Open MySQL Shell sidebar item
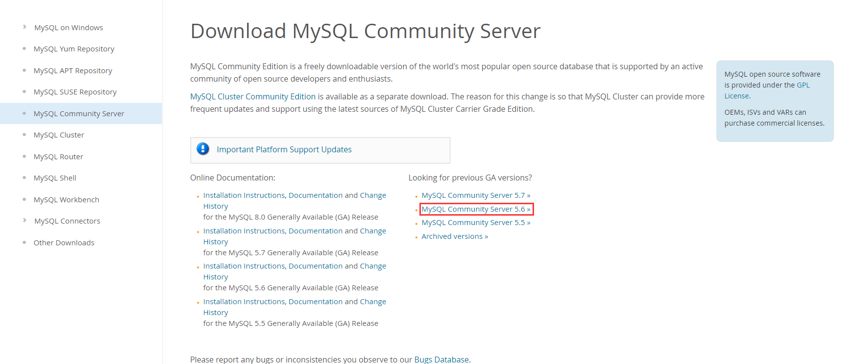Image resolution: width=868 pixels, height=364 pixels. pyautogui.click(x=55, y=178)
